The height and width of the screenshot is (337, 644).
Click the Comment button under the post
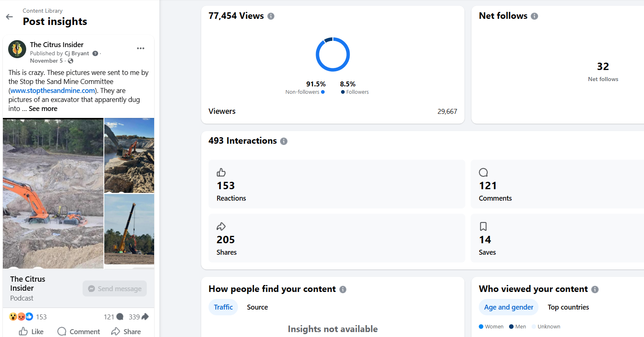[79, 331]
